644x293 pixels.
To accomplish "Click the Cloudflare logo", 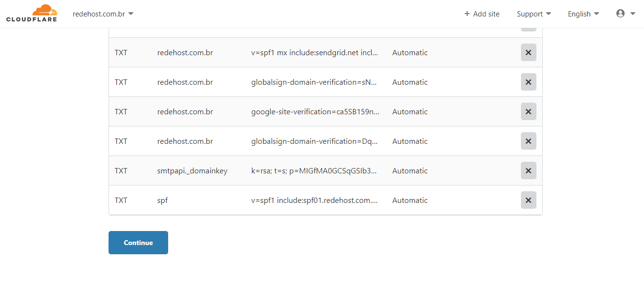I will point(31,14).
